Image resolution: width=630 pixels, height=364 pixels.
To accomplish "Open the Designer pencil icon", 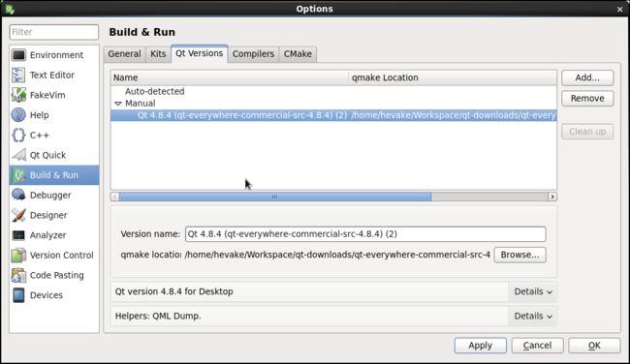I will point(18,215).
